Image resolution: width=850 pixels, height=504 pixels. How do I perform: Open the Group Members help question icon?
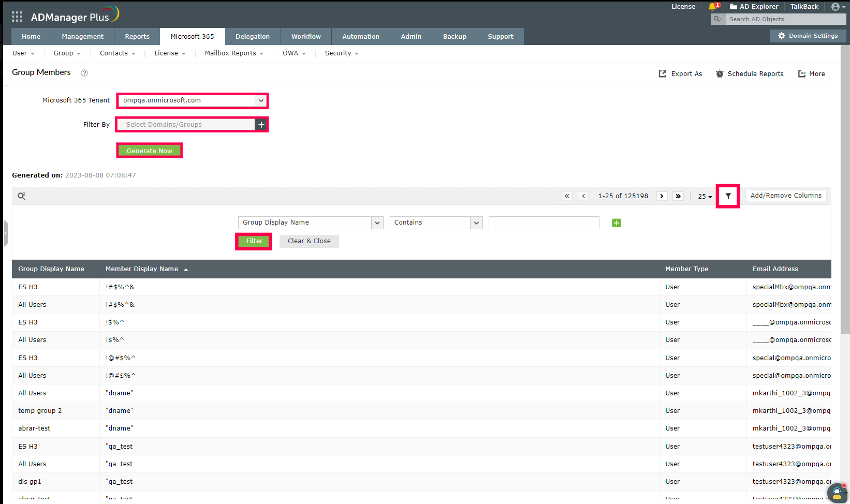click(x=84, y=73)
